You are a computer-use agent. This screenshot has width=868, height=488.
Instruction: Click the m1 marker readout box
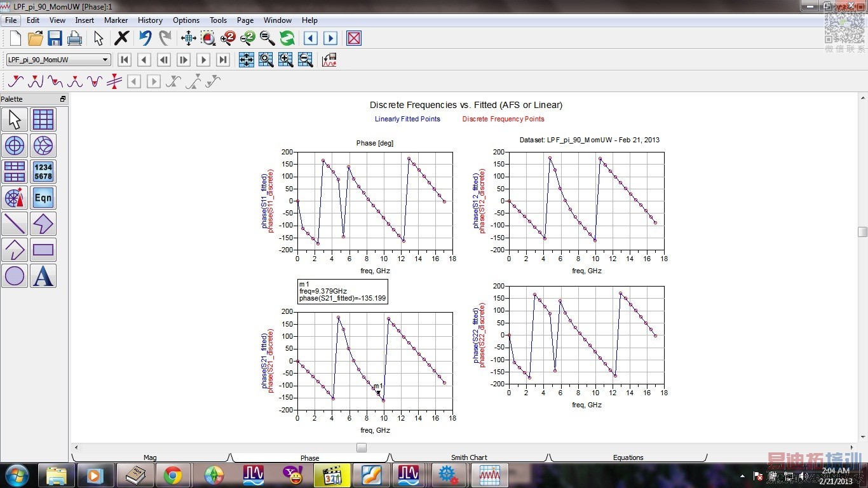pyautogui.click(x=342, y=292)
